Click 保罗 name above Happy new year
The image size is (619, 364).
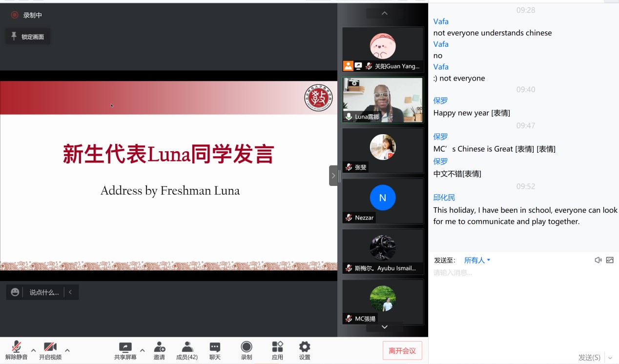tap(440, 101)
